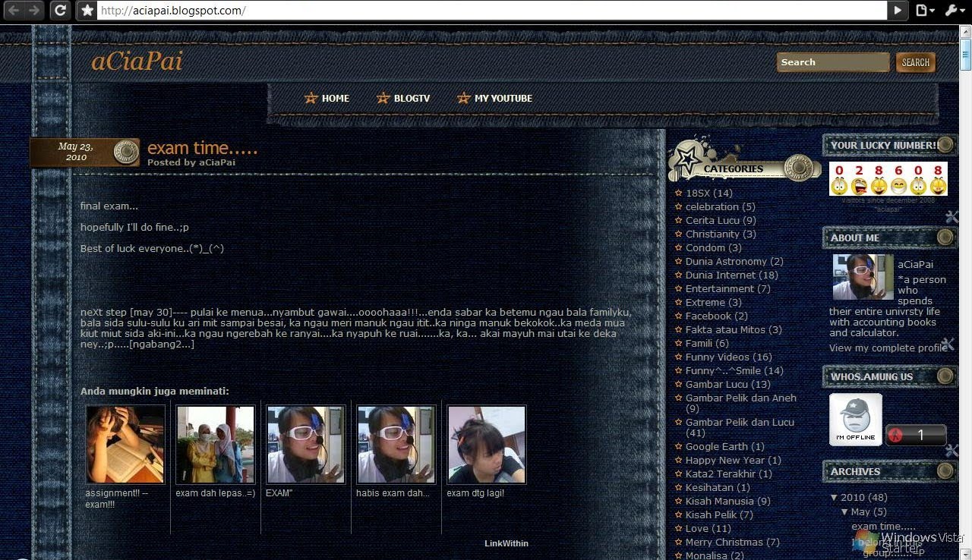Open the 18SX (14) category
This screenshot has height=560, width=972.
point(708,193)
